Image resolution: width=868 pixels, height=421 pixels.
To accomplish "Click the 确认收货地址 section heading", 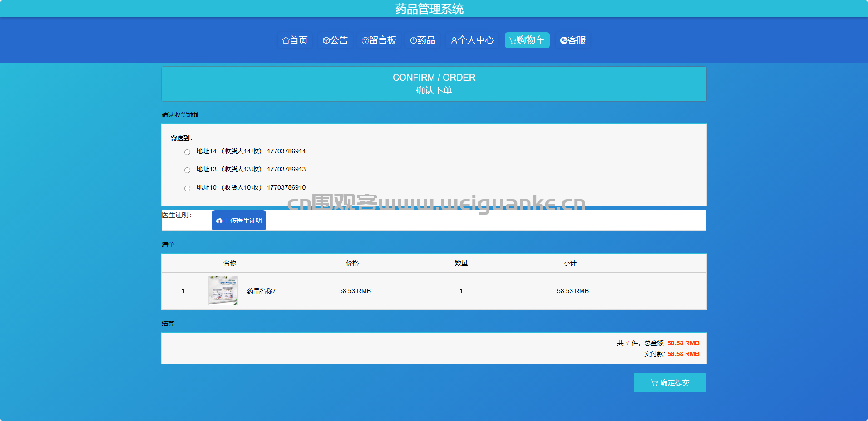I will click(181, 115).
